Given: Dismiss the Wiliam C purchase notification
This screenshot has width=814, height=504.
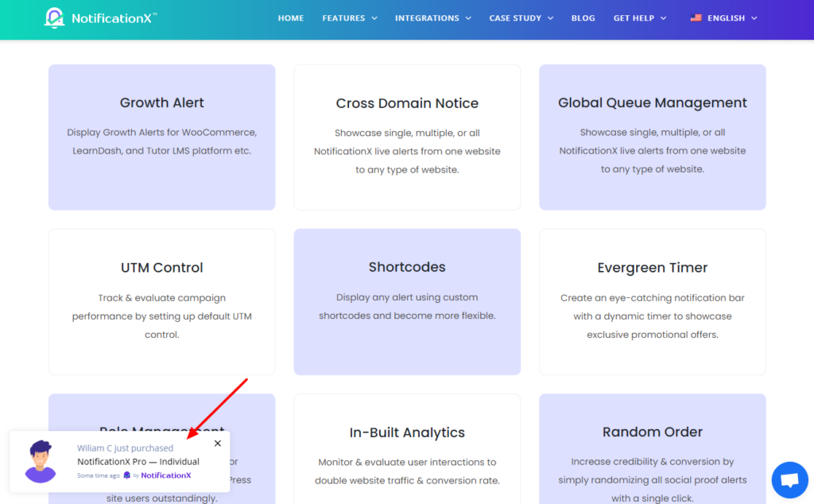Looking at the screenshot, I should [217, 443].
